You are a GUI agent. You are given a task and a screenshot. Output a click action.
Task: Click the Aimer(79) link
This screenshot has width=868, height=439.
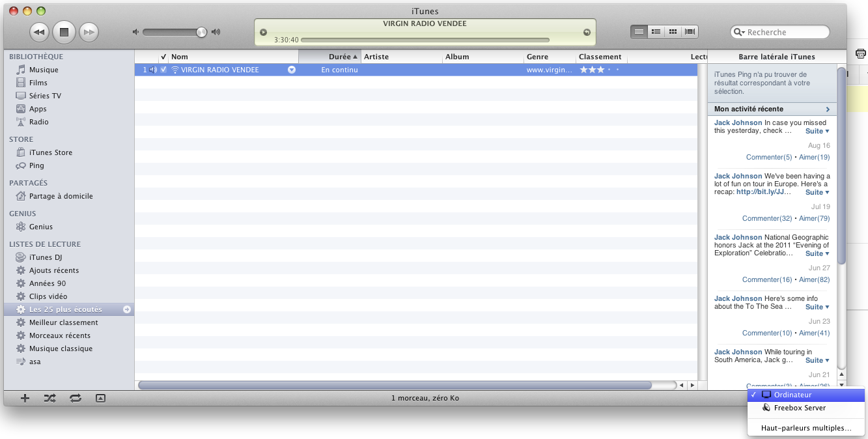tap(815, 218)
